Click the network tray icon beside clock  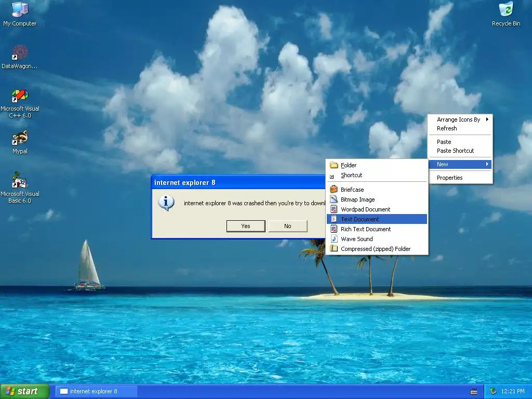coord(493,391)
